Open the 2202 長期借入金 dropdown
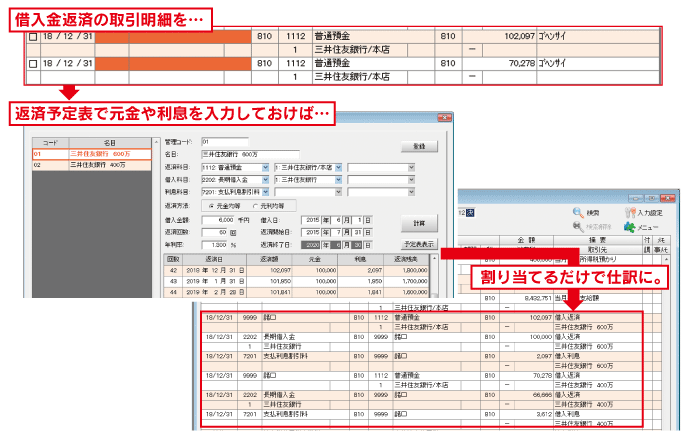Image resolution: width=690 pixels, height=440 pixels. 265,180
